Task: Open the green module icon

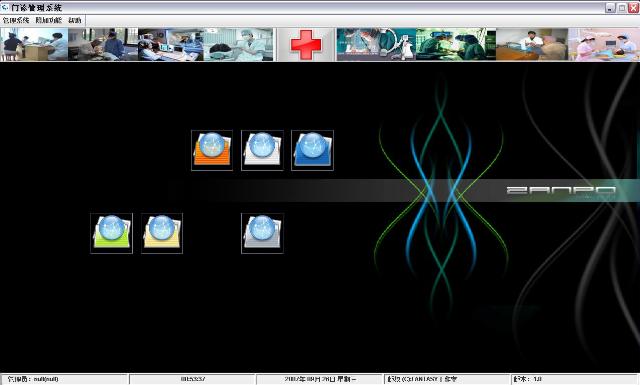Action: [111, 233]
